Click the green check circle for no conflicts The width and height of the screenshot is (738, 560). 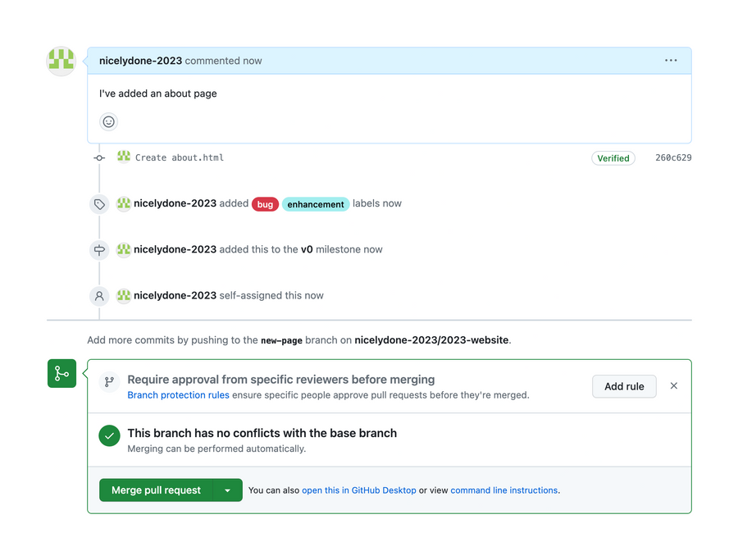109,435
